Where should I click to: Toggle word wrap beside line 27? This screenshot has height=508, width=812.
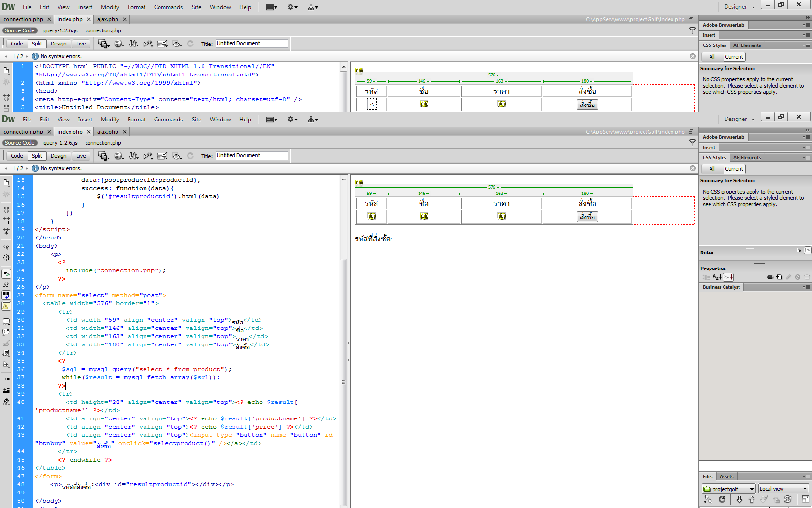pos(6,295)
